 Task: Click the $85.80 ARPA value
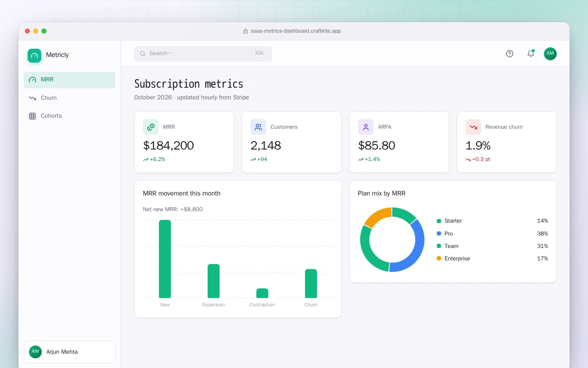[x=377, y=146]
